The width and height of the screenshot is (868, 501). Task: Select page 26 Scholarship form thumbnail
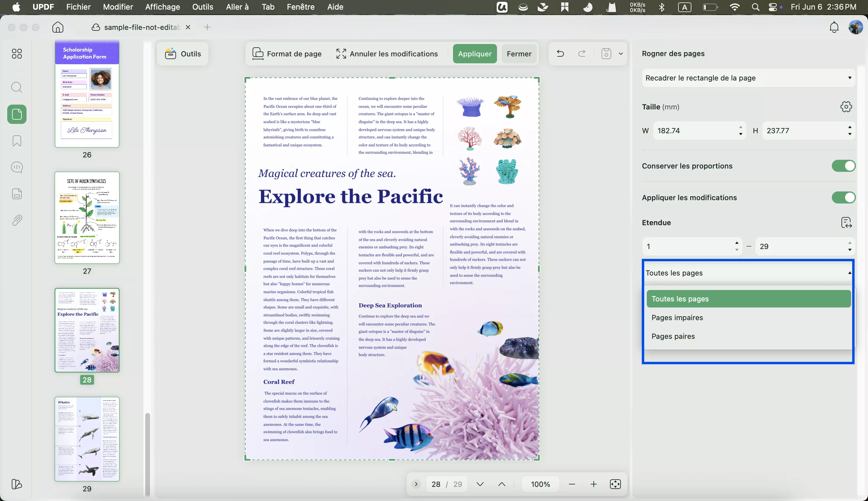click(x=87, y=94)
